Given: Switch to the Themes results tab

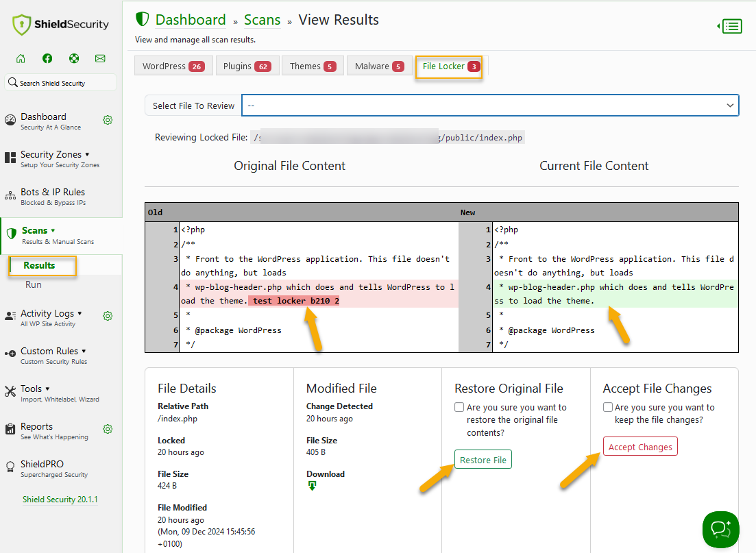Looking at the screenshot, I should tap(313, 66).
